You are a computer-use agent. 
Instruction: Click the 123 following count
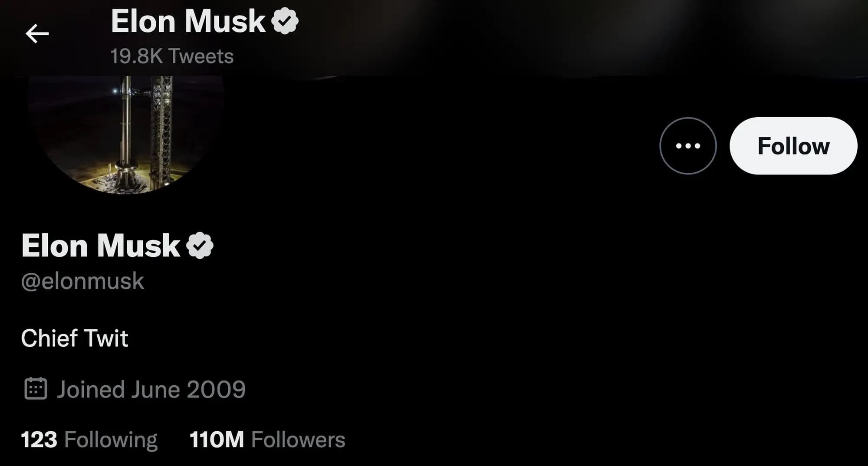(39, 440)
